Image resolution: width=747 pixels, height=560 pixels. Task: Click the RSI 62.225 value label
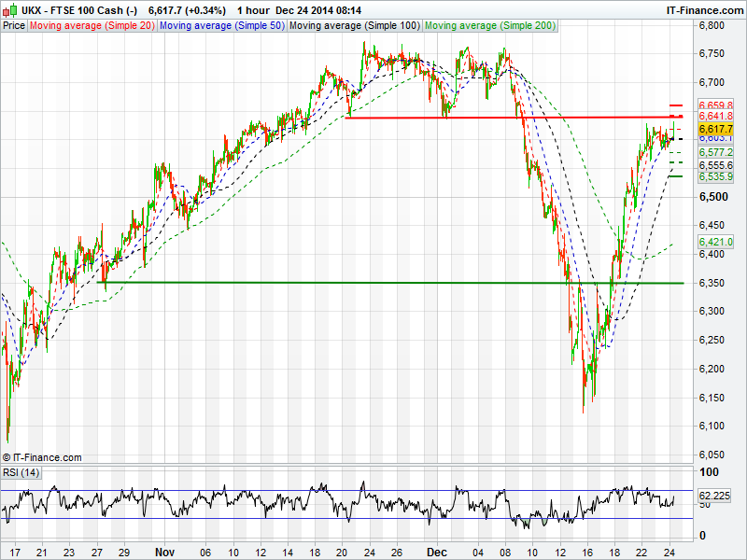[715, 497]
